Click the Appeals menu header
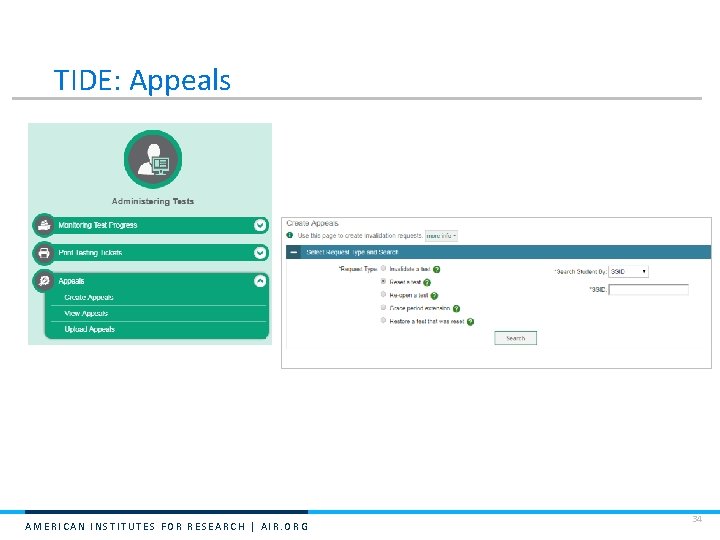Viewport: 720px width, 540px height. [151, 281]
